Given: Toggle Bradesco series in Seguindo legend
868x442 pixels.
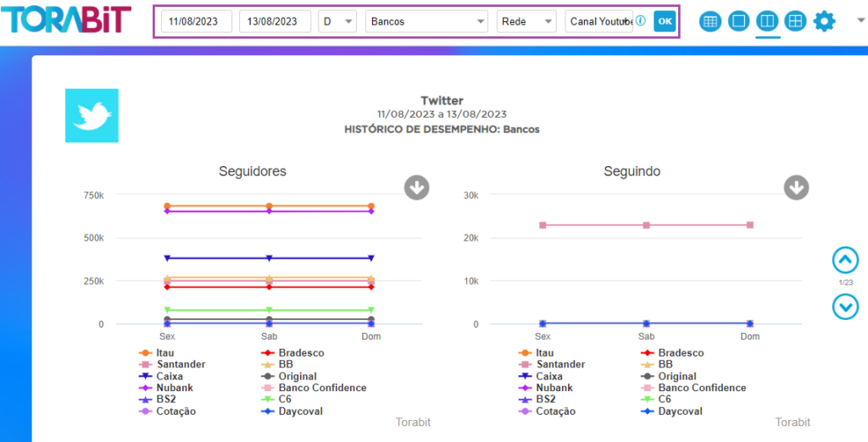Looking at the screenshot, I should click(672, 353).
